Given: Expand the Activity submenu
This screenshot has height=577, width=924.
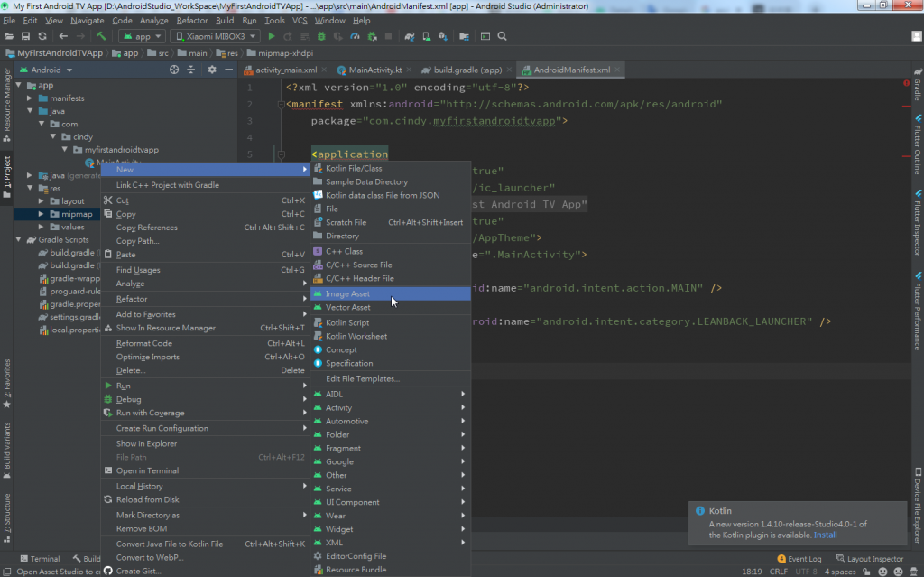Looking at the screenshot, I should coord(391,407).
